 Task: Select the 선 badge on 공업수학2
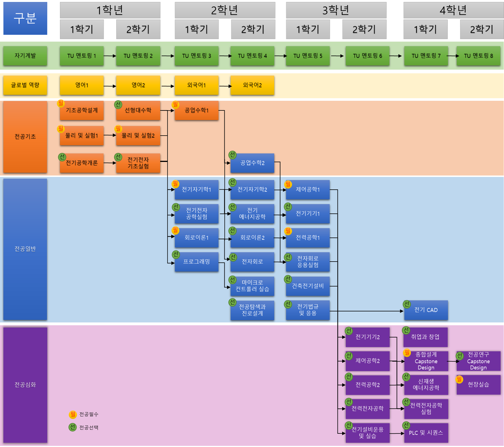pos(232,155)
